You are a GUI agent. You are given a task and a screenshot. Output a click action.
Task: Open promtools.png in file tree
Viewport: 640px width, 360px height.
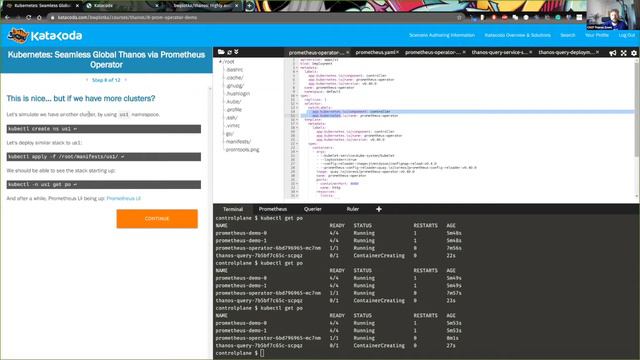click(x=242, y=150)
